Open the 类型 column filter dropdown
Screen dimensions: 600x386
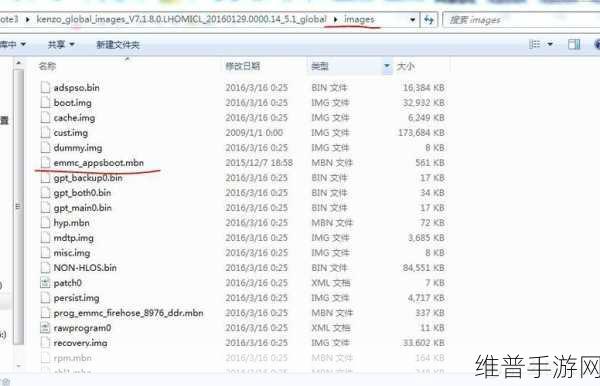click(387, 66)
